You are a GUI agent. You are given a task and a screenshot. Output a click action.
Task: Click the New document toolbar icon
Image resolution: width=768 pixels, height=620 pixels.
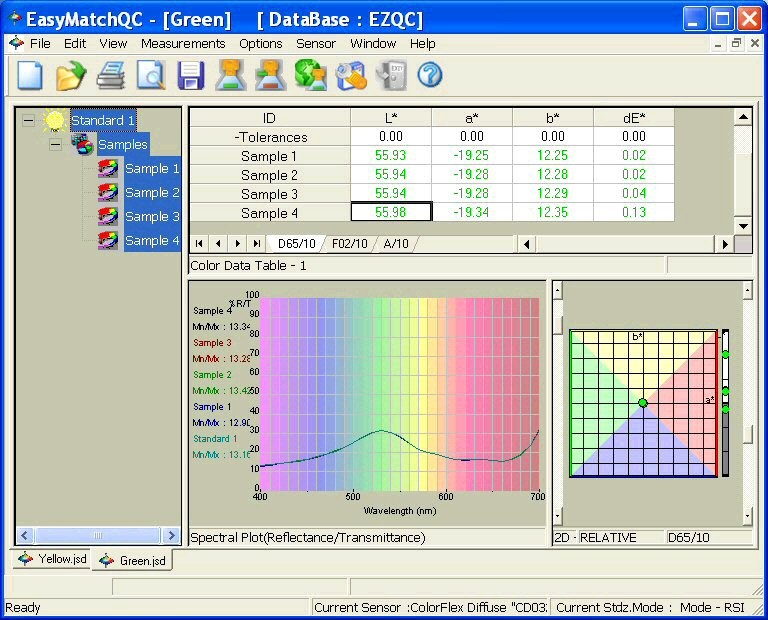29,75
